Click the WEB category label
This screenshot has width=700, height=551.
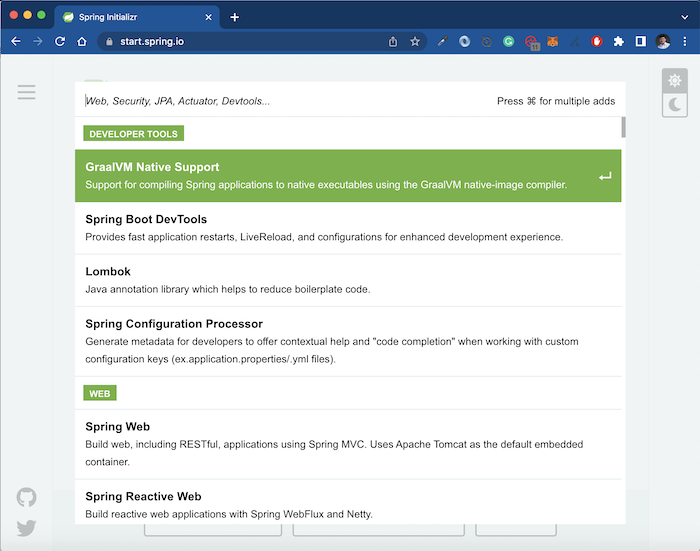(x=100, y=393)
